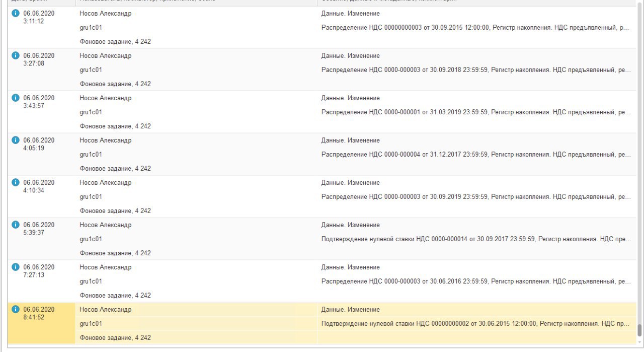Click the info icon beside the 3:27:08 record
This screenshot has height=352, width=644.
tap(15, 56)
